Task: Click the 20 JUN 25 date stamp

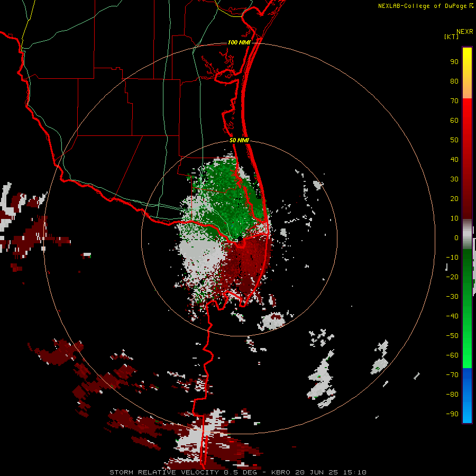Action: pyautogui.click(x=316, y=472)
